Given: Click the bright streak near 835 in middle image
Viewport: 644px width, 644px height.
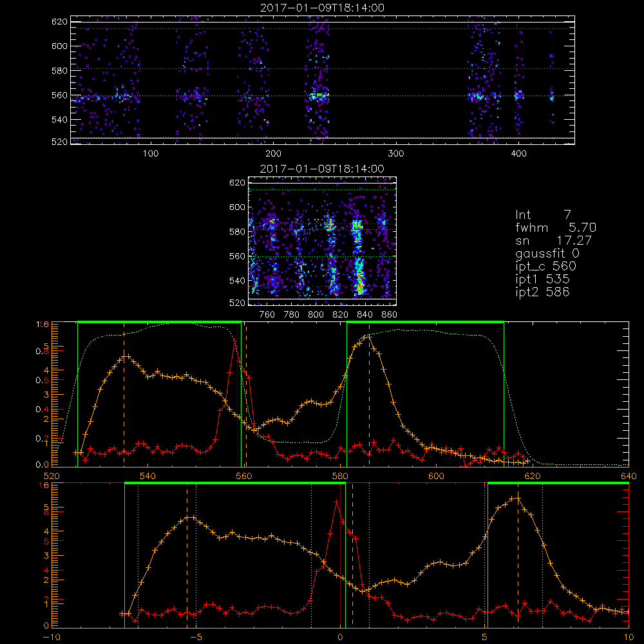Looking at the screenshot, I should point(358,257).
